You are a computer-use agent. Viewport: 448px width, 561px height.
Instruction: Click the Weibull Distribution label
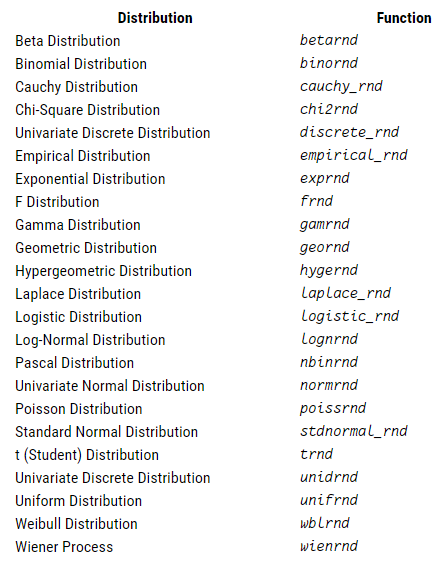point(76,524)
